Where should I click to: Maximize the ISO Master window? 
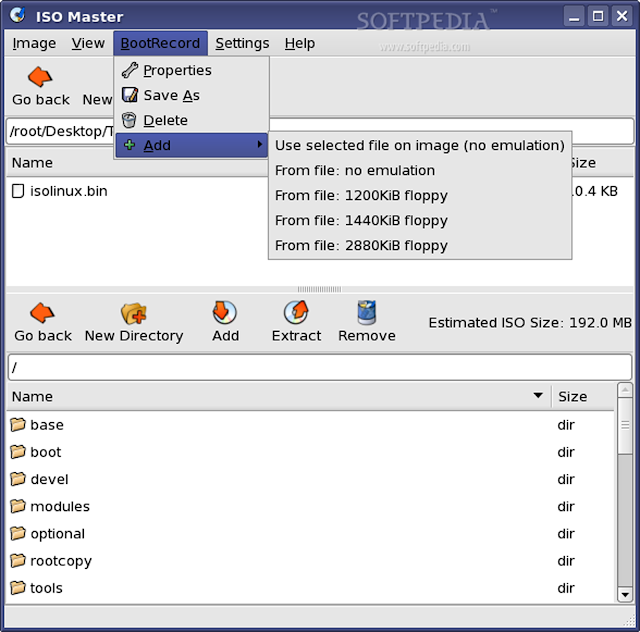(598, 16)
